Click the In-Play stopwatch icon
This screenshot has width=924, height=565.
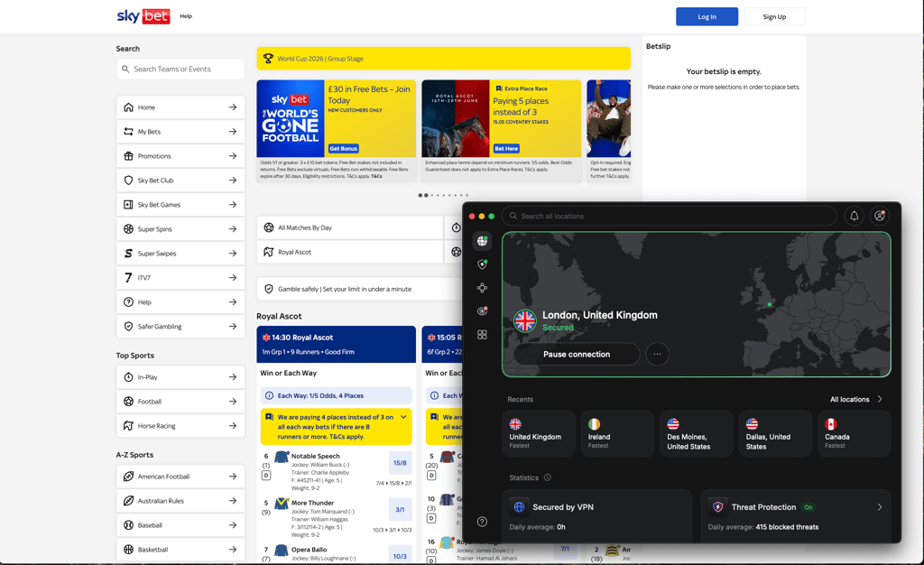pyautogui.click(x=128, y=377)
